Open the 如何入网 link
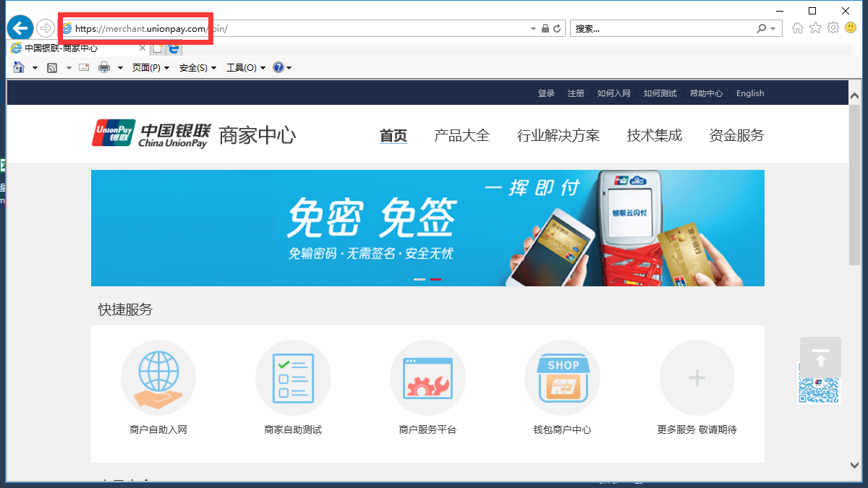Viewport: 868px width, 488px height. click(613, 93)
